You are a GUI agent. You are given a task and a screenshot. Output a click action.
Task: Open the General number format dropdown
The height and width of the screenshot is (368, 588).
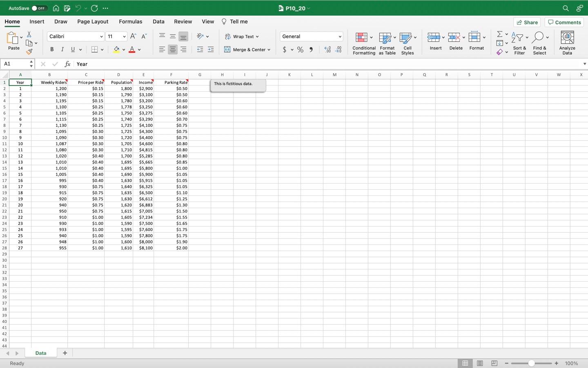click(x=340, y=36)
